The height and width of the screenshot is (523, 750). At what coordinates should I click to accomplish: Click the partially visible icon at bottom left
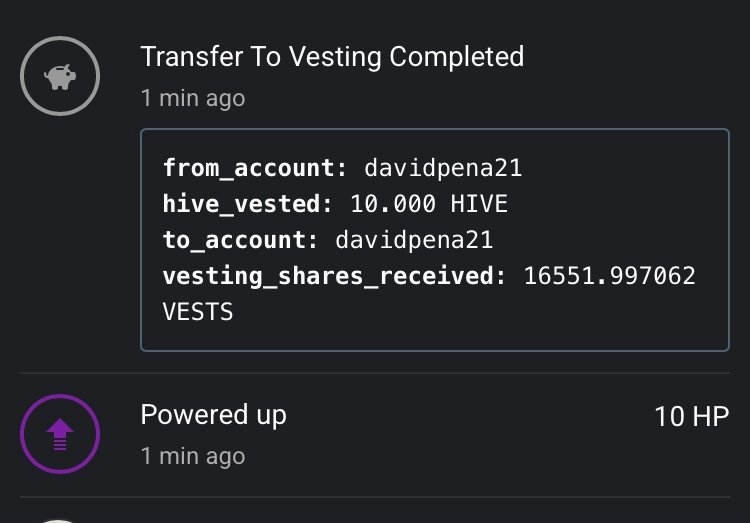click(x=60, y=519)
